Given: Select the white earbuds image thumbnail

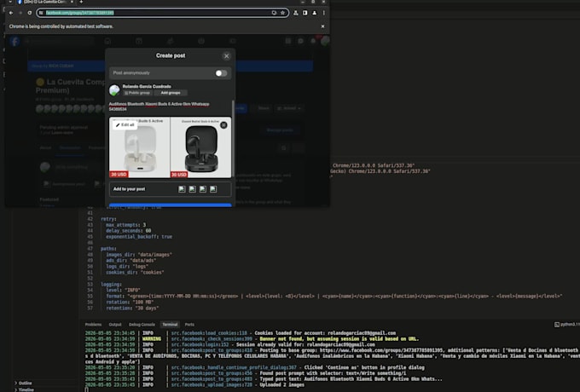Looking at the screenshot, I should [x=139, y=147].
